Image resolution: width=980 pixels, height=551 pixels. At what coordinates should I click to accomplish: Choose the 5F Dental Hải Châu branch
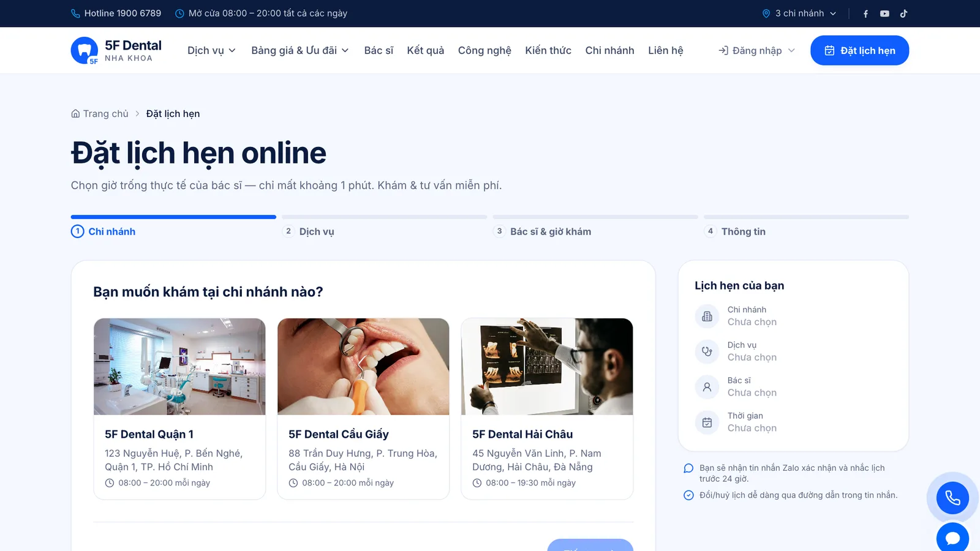[547, 409]
